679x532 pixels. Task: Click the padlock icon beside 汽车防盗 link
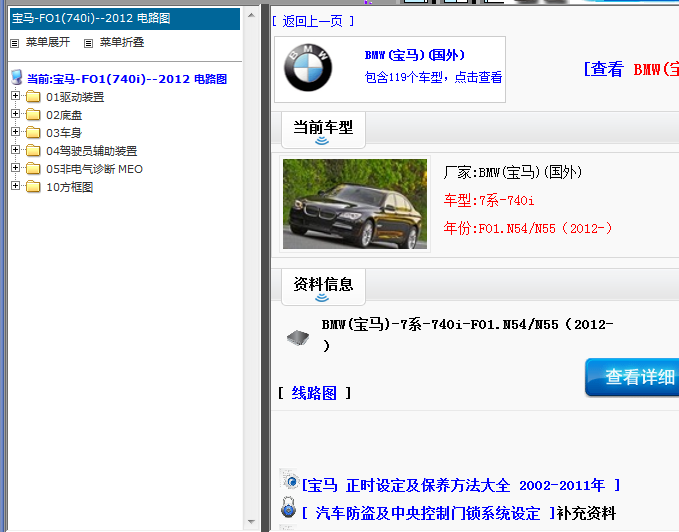[x=288, y=507]
